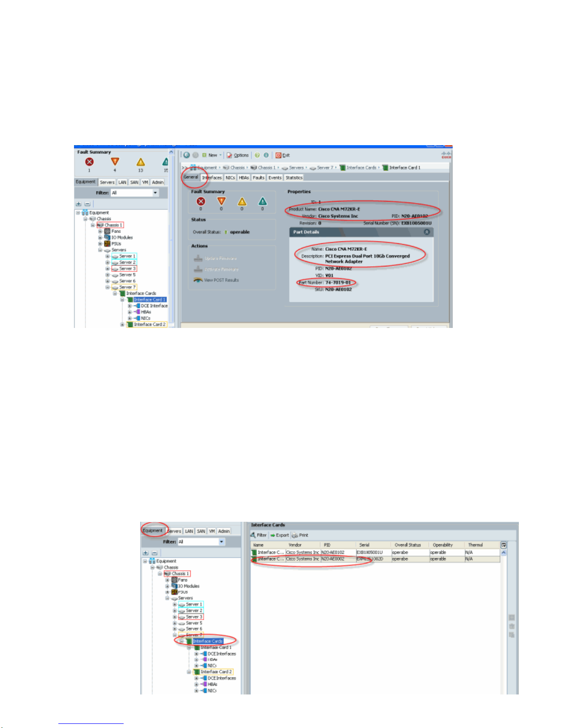Switch to the Statistics tab
The width and height of the screenshot is (563, 728).
pyautogui.click(x=294, y=178)
